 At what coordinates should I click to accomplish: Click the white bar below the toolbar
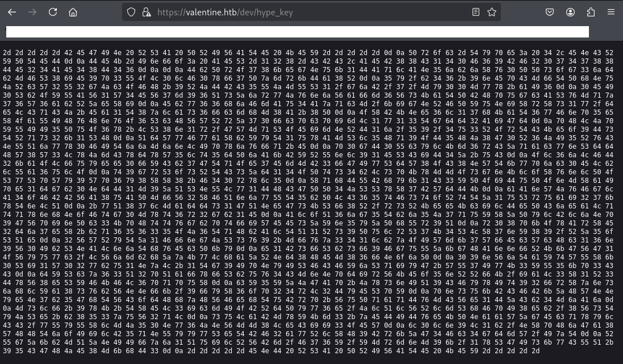coord(297,32)
